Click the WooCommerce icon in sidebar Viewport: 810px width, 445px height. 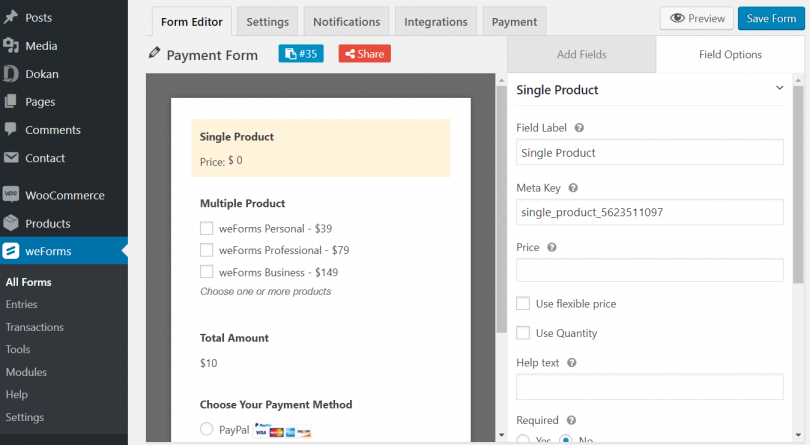(10, 194)
